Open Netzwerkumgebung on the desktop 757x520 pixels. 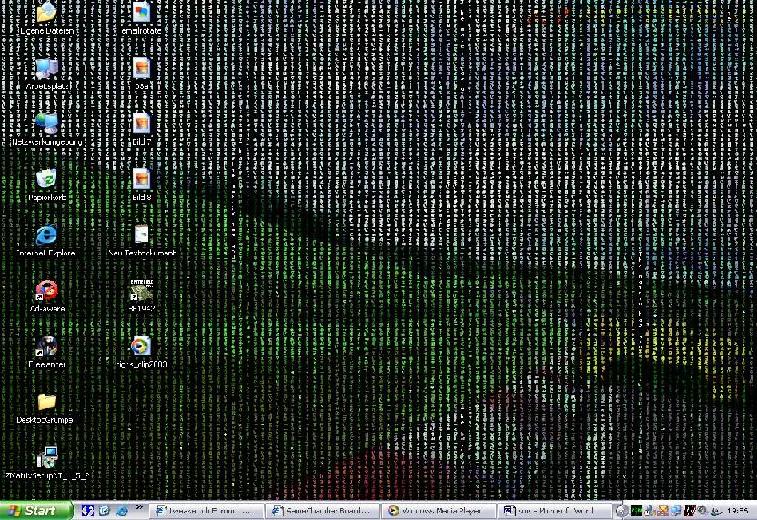pyautogui.click(x=46, y=124)
